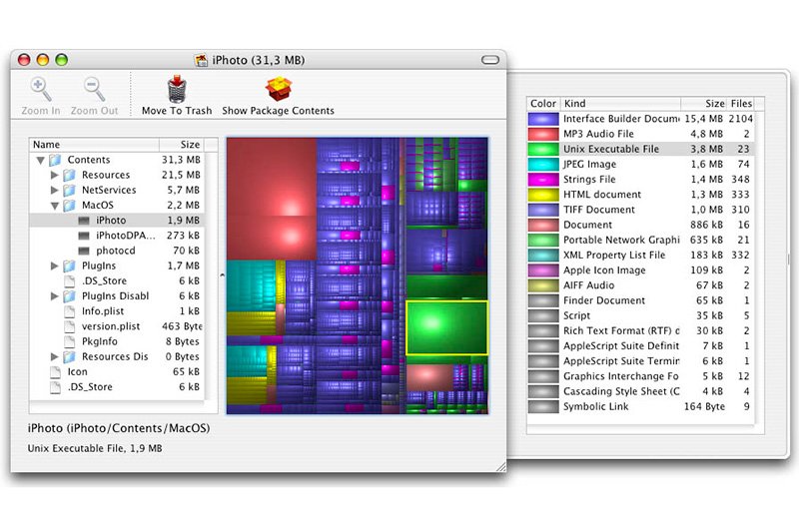Click the Kind column header

[x=619, y=103]
